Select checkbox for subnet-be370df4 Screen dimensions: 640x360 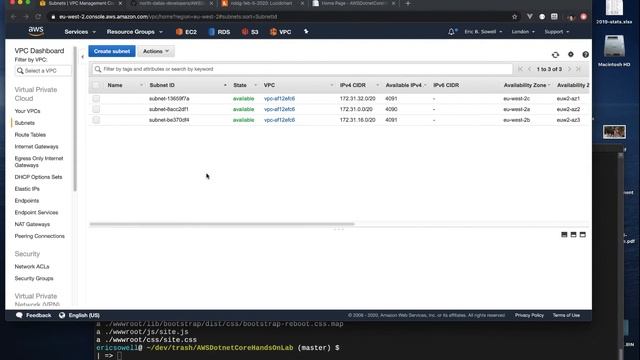[96, 120]
